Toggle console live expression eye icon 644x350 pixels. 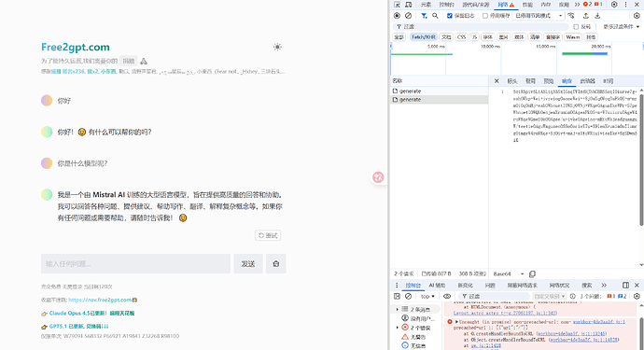[447, 296]
